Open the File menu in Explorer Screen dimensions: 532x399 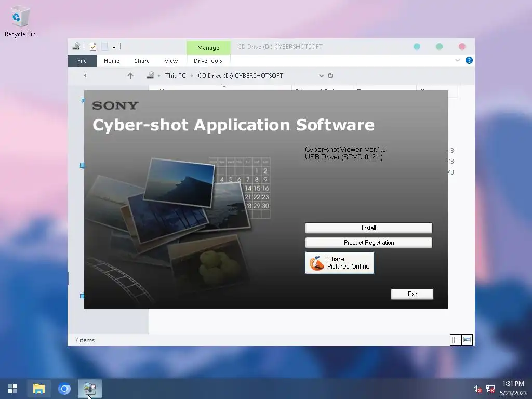pyautogui.click(x=82, y=61)
